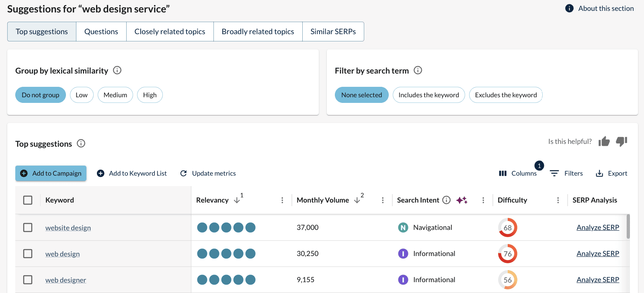Screen dimensions: 644x293
Task: Open Monthly Volume column three-dot menu
Action: tap(383, 200)
